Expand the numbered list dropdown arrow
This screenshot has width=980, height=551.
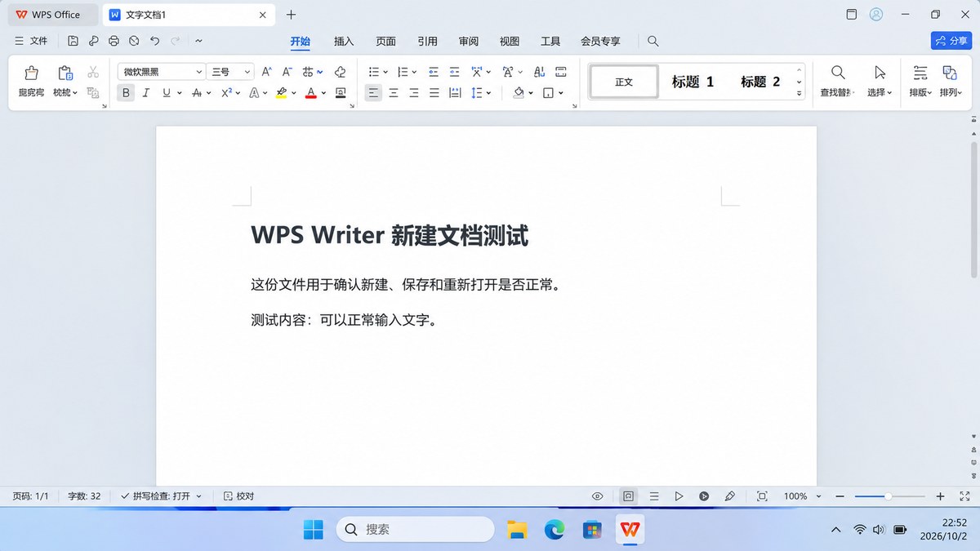(x=414, y=72)
